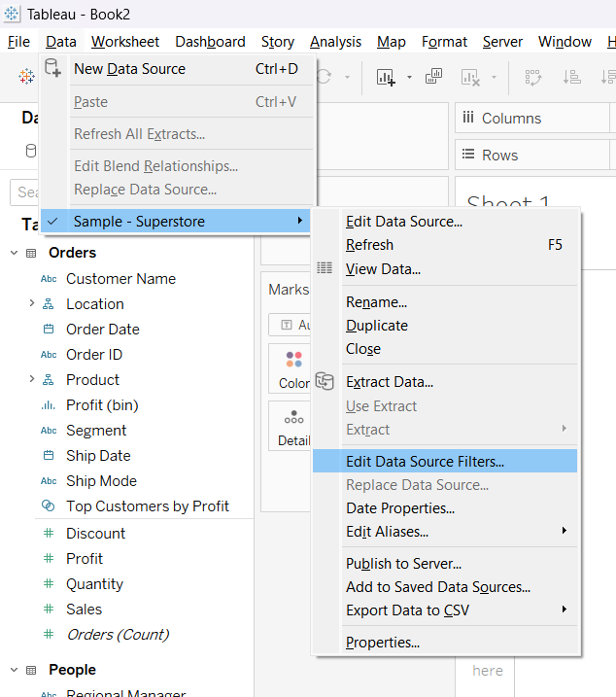
Task: Click Extract Data in the submenu
Action: pyautogui.click(x=390, y=382)
